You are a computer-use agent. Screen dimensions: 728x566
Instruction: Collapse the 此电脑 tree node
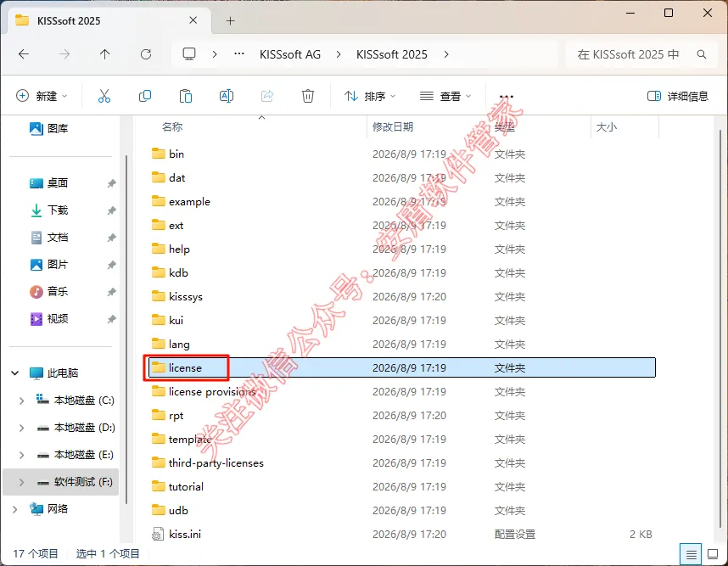point(15,373)
